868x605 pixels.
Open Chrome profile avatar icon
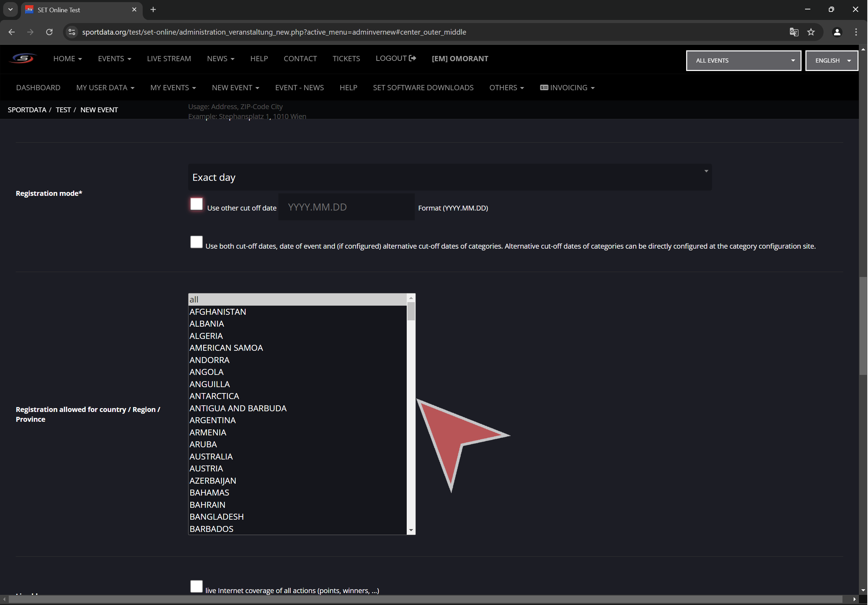pyautogui.click(x=837, y=32)
